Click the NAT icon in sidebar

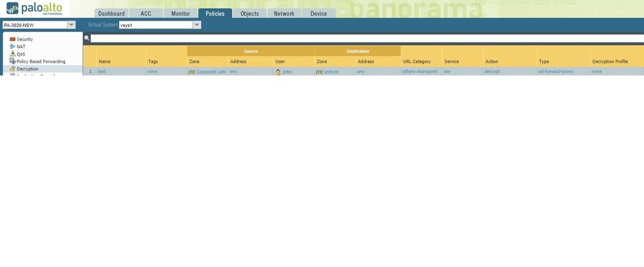[x=12, y=46]
